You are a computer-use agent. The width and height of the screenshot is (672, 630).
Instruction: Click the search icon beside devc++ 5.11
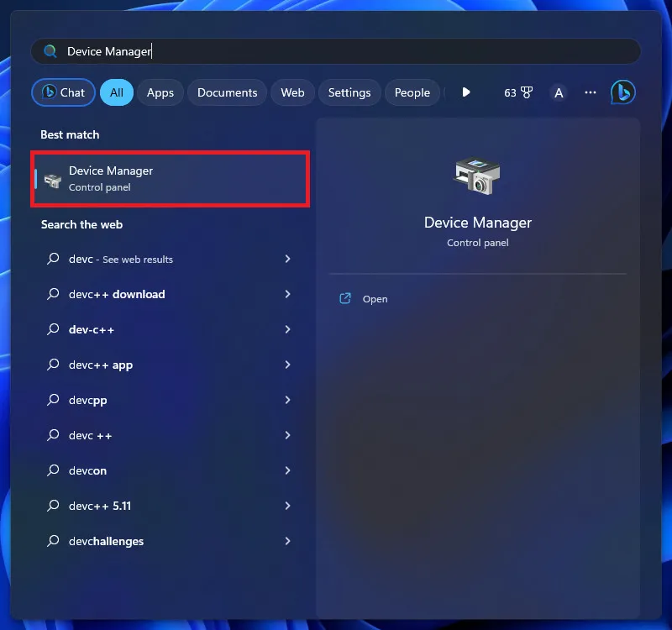tap(53, 506)
